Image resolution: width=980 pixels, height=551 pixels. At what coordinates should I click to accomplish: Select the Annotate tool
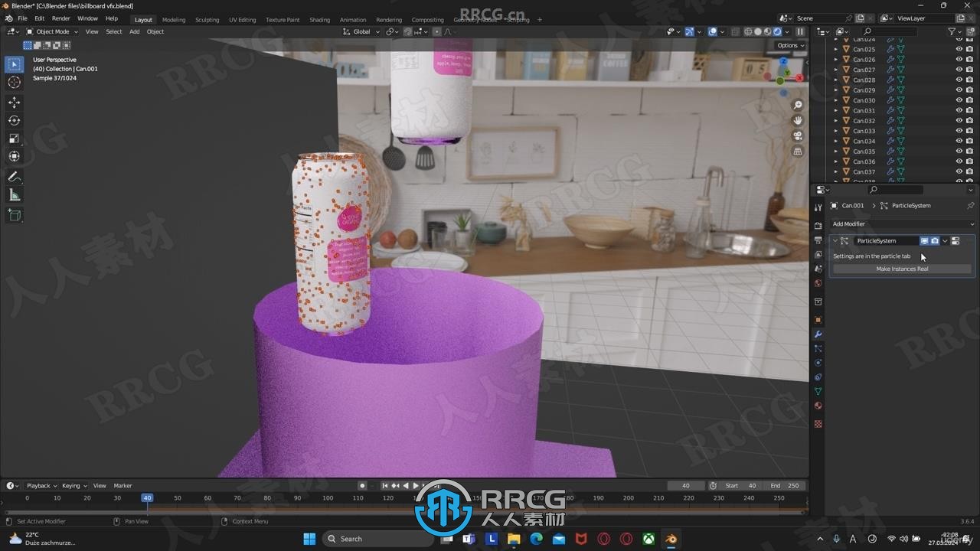pos(14,177)
